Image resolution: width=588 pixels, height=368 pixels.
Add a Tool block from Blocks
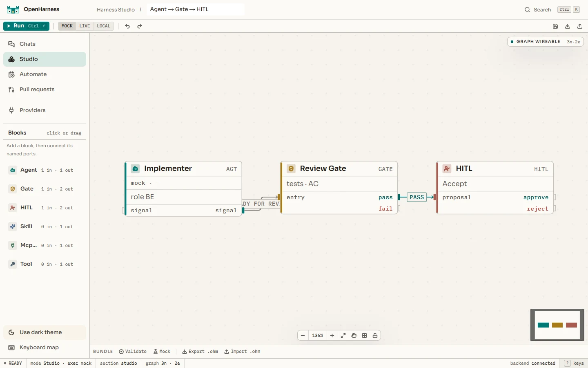coord(45,264)
